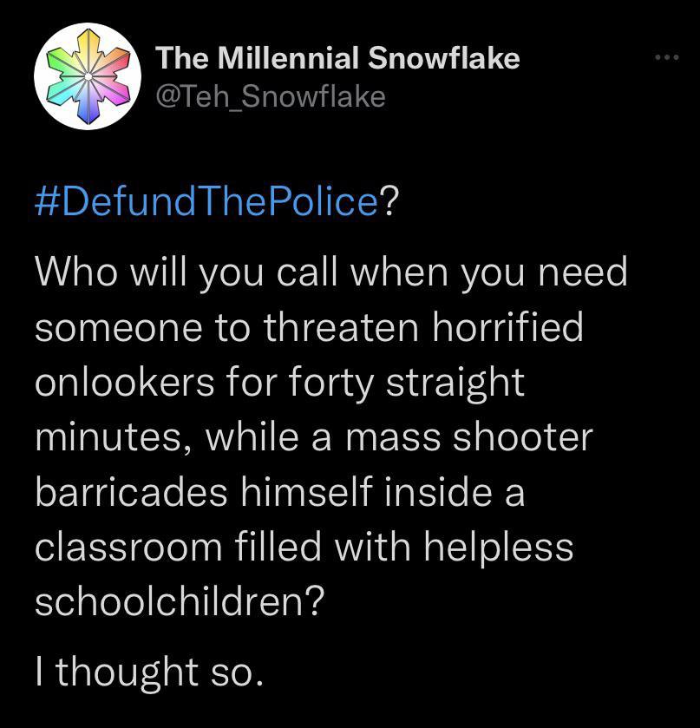Click the closing line "I thought so."
Screen dimensions: 700x728
(147, 671)
